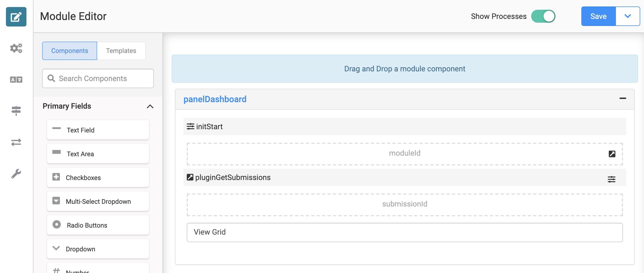This screenshot has height=273, width=644.
Task: Click the Dropdown chevron component icon
Action: click(56, 248)
